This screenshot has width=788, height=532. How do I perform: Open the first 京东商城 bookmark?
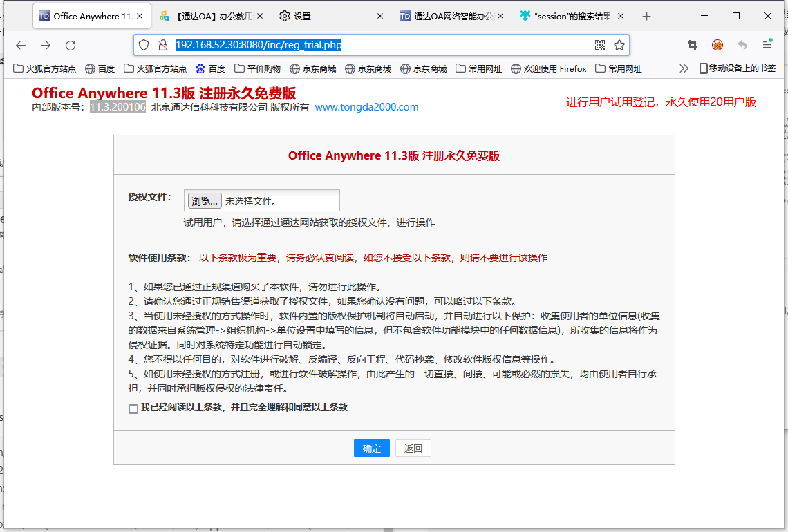(x=312, y=68)
